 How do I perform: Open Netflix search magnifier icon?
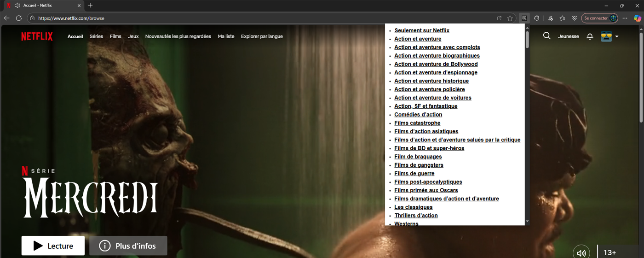coord(546,36)
